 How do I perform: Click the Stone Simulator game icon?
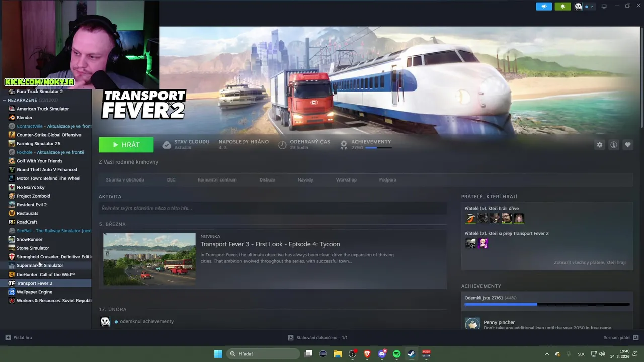point(12,248)
